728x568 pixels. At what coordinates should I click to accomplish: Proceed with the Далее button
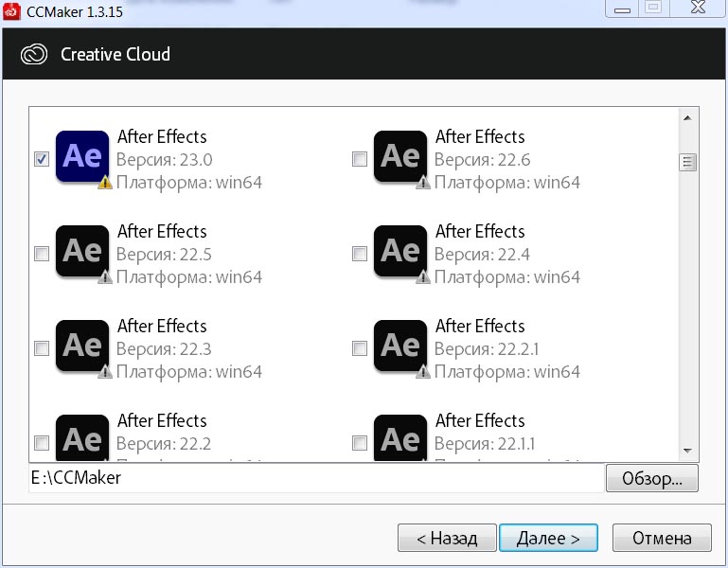coord(548,538)
